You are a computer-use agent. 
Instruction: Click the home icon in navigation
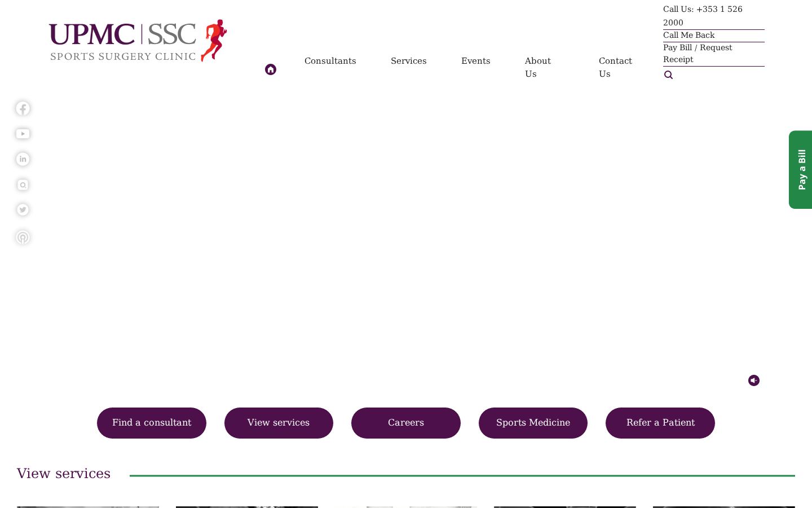pos(271,69)
